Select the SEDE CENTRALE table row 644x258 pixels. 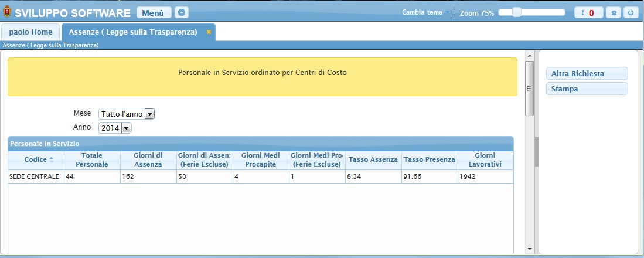pyautogui.click(x=260, y=176)
